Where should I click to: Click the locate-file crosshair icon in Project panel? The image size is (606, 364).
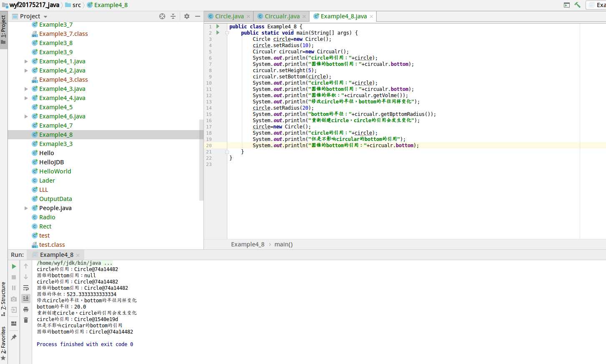click(x=162, y=16)
